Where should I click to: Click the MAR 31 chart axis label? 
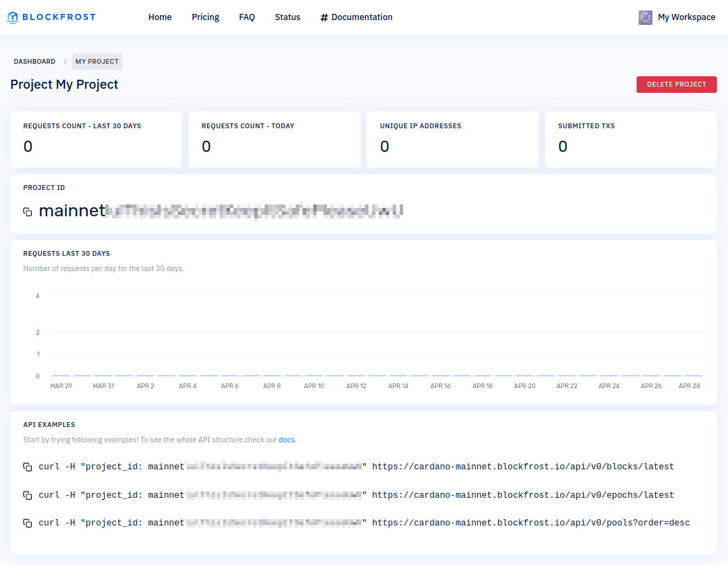point(103,385)
